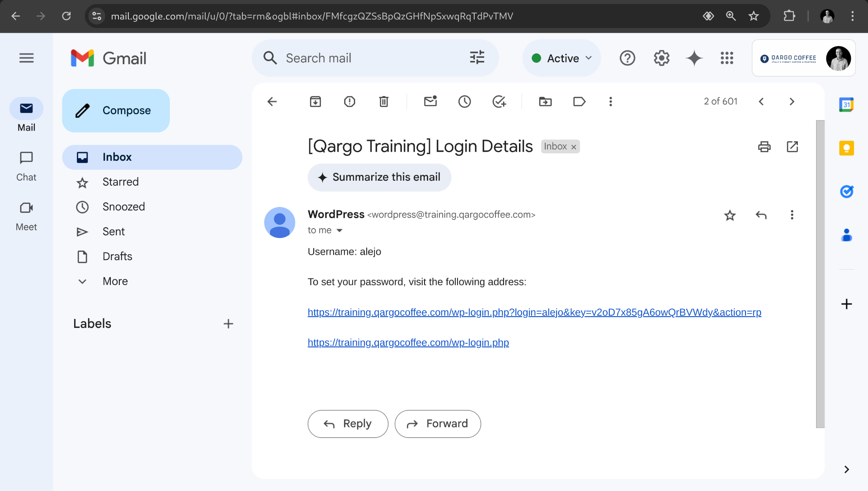Open site information icon in address bar
The height and width of the screenshot is (491, 868).
[x=97, y=16]
